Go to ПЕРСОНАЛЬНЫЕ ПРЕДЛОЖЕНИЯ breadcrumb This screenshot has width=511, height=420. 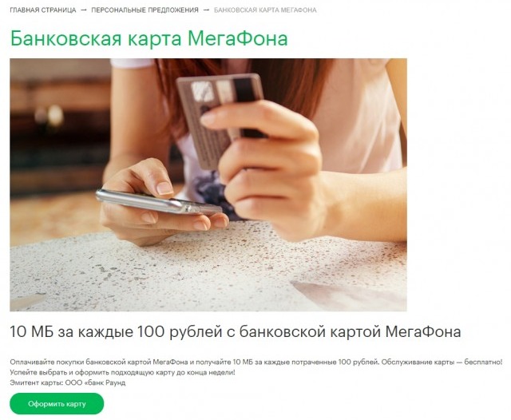click(x=145, y=10)
